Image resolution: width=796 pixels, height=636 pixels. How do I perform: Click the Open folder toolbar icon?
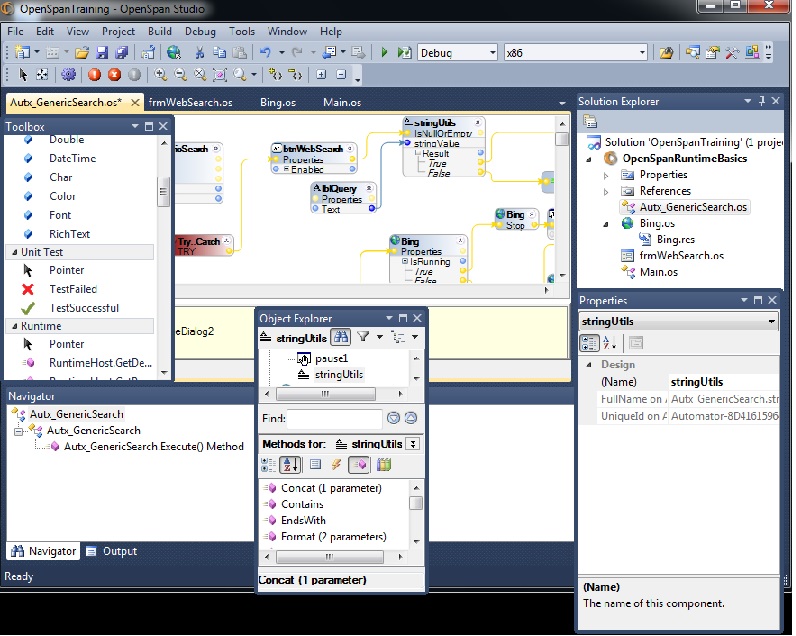coord(82,52)
